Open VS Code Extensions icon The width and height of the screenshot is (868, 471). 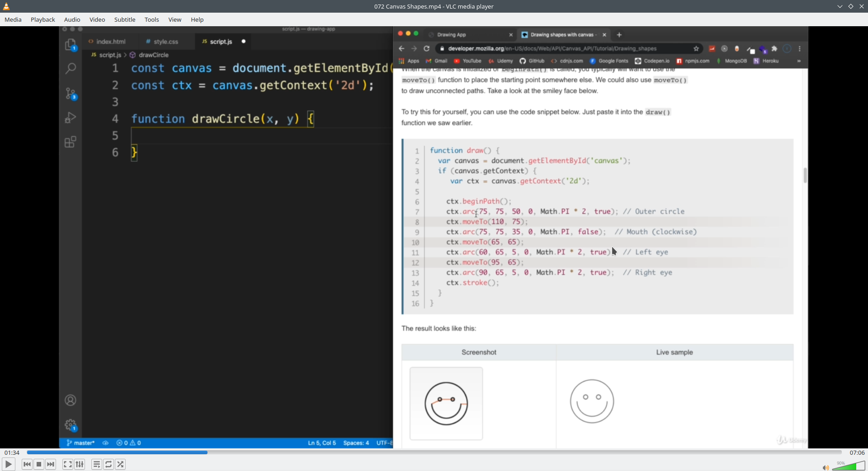pos(71,142)
